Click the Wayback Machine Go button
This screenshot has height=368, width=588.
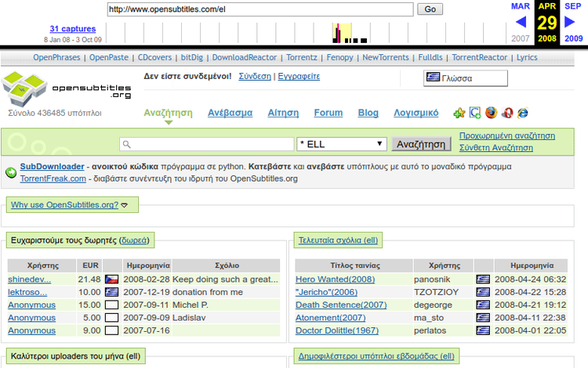point(430,9)
